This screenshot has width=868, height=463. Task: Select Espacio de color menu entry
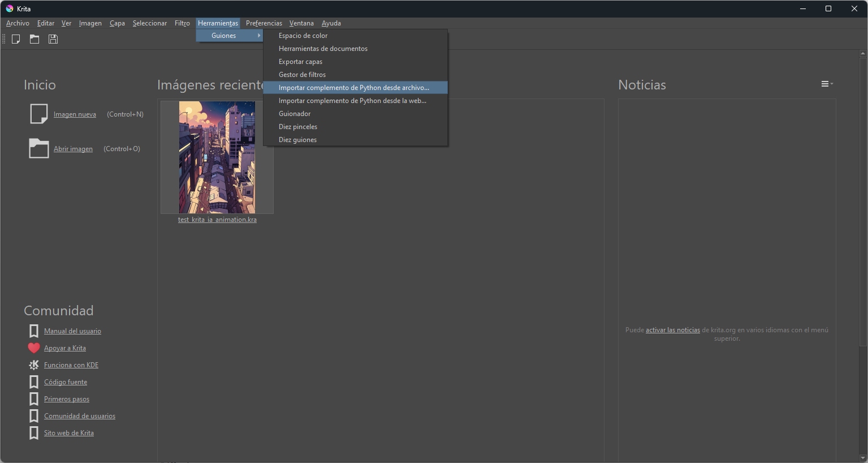356,36
